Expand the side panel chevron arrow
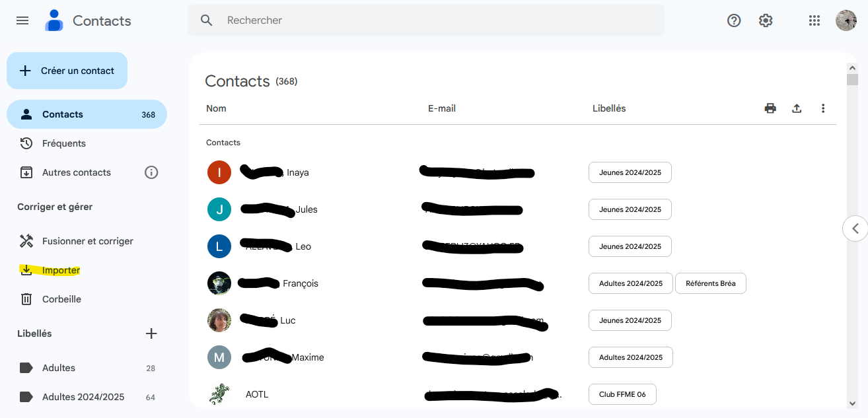 point(855,228)
